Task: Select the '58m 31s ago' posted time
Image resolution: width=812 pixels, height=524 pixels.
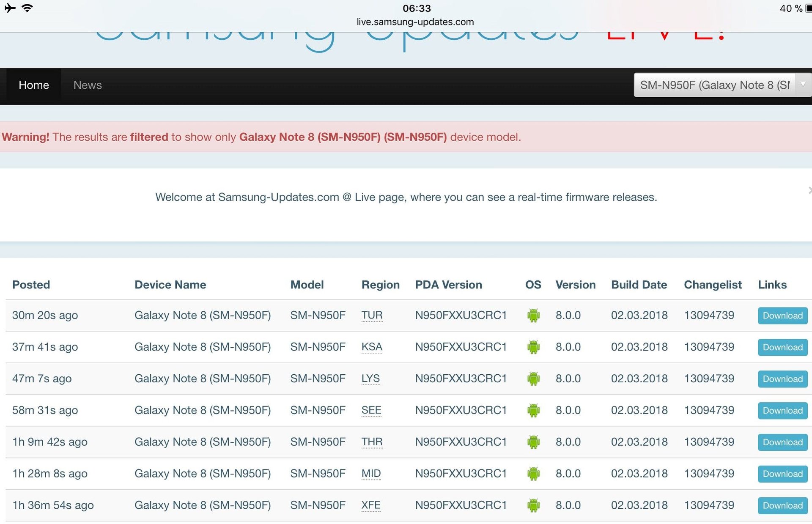Action: pos(45,410)
